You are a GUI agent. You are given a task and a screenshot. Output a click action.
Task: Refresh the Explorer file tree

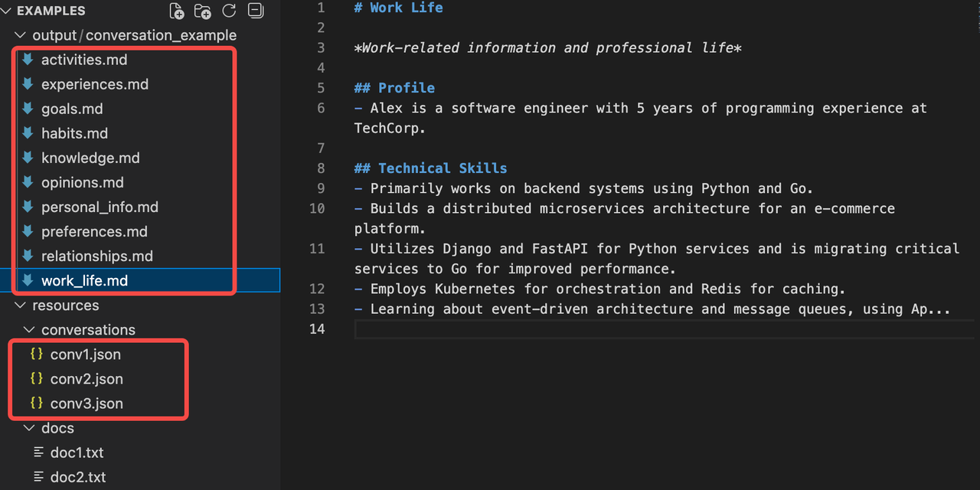[229, 11]
